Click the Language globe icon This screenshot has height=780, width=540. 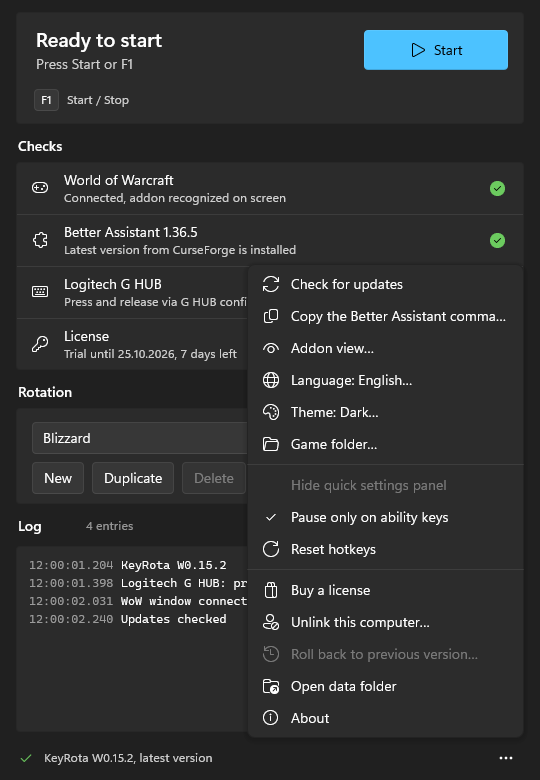tap(270, 380)
